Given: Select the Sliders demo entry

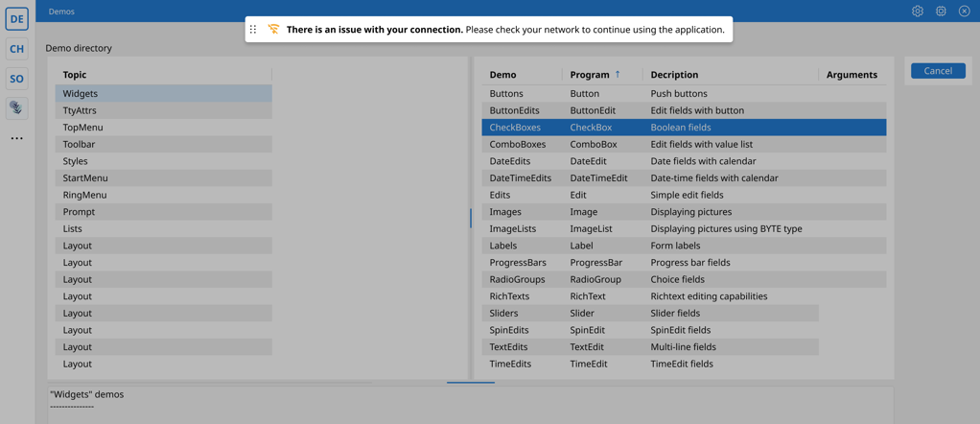Looking at the screenshot, I should (503, 313).
